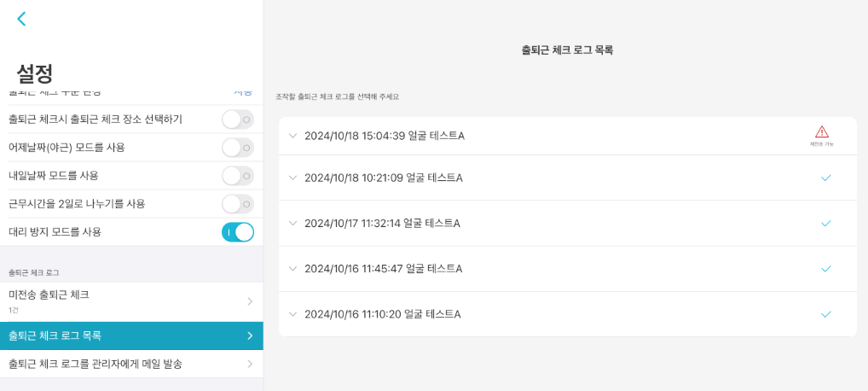Select the 2024/10/18 15:04:39 얼굴 테스트A entry text
This screenshot has width=868, height=391.
pyautogui.click(x=384, y=136)
